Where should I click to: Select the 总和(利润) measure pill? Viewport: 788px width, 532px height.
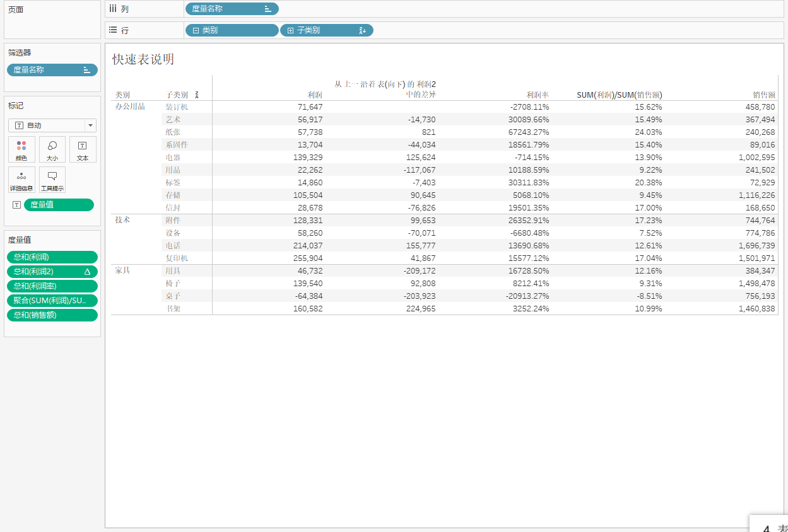coord(52,257)
